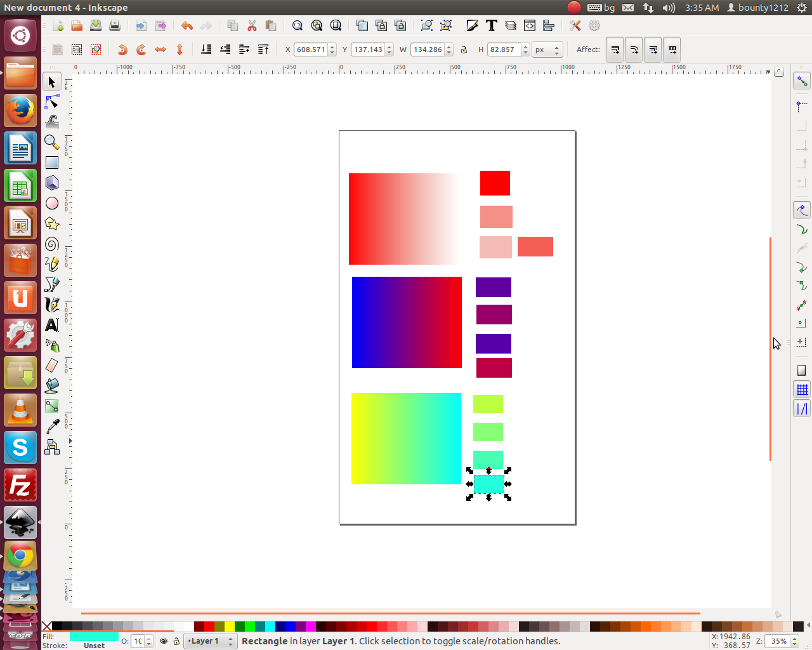Choose the Star and polygon tool
This screenshot has width=812, height=650.
52,223
